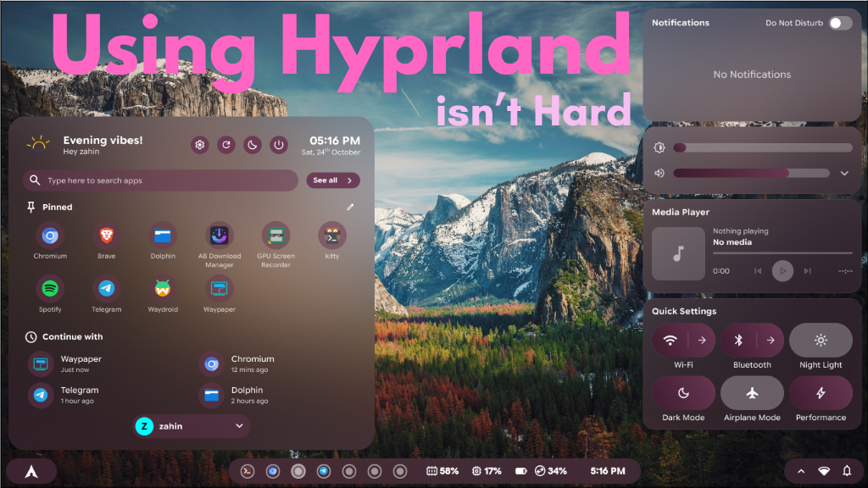Launch Waypaper from pinned apps
868x488 pixels.
(x=220, y=288)
